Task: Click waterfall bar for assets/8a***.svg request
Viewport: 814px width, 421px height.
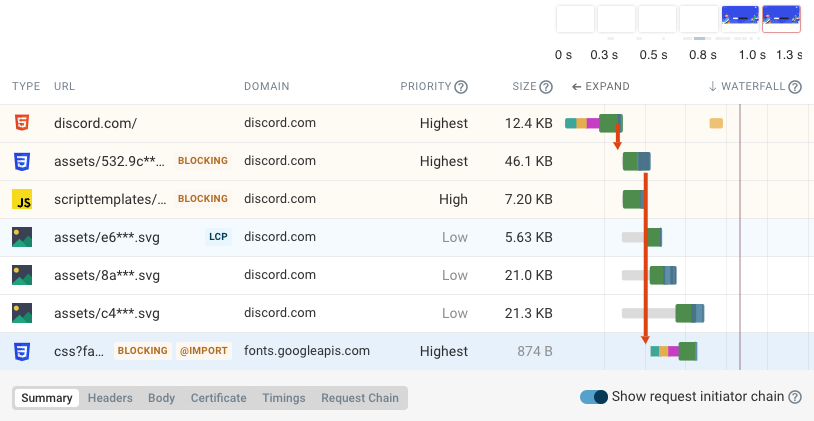Action: [x=649, y=275]
